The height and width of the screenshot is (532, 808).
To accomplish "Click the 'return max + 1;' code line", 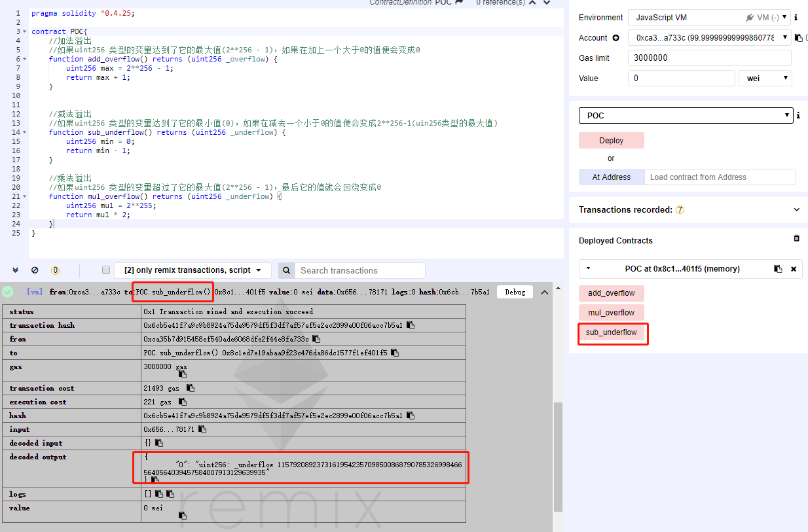I will click(98, 77).
